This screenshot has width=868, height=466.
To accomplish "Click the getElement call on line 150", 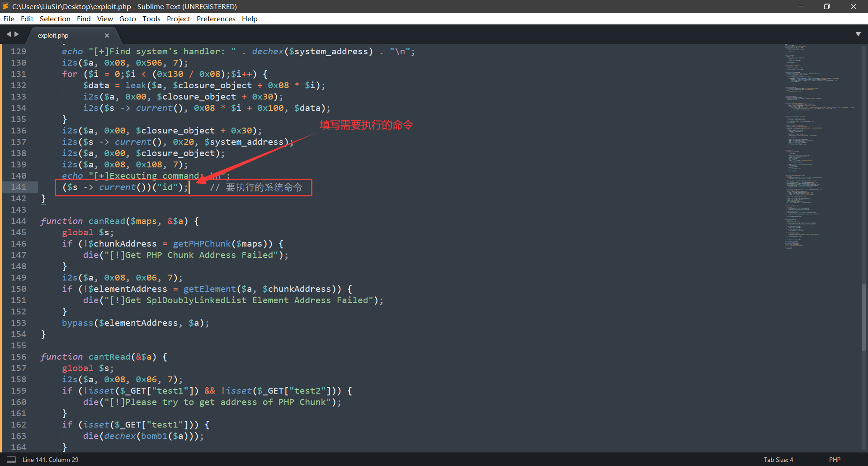I will [x=210, y=289].
